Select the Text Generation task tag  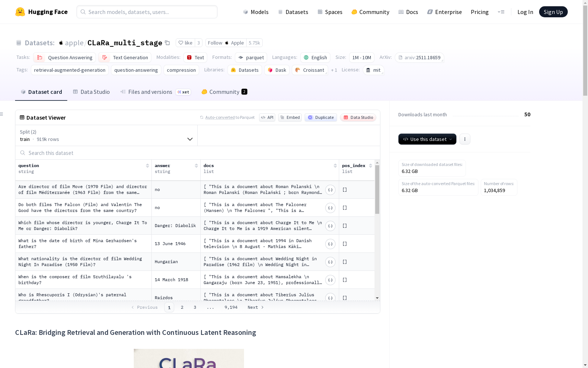pos(125,57)
